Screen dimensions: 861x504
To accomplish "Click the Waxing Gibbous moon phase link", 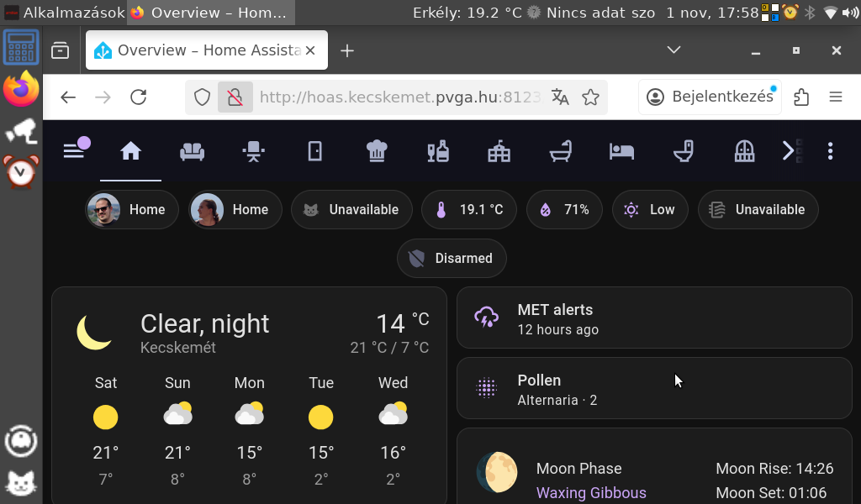I will point(591,493).
